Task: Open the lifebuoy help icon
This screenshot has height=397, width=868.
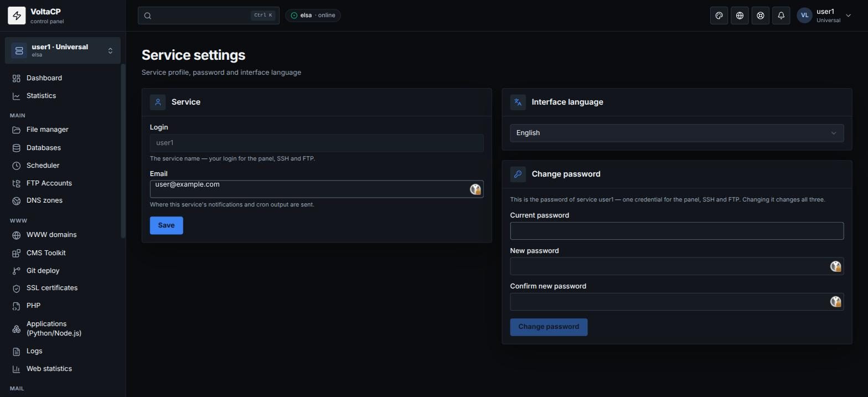Action: (x=761, y=16)
